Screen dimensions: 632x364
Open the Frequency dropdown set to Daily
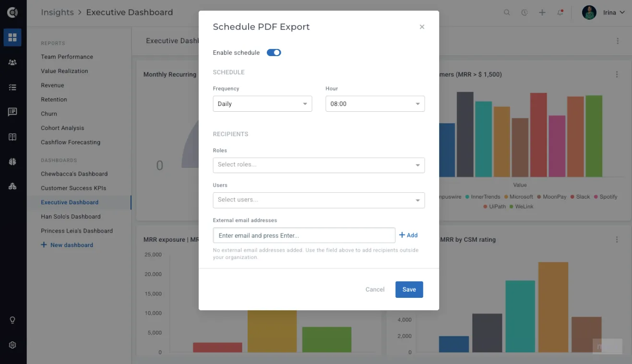[262, 104]
